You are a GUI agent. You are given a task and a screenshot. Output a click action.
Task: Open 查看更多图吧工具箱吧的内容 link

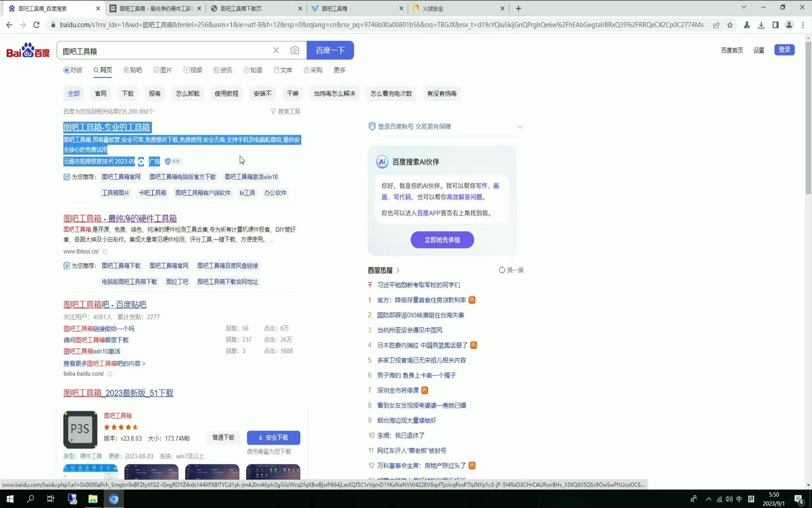click(x=104, y=364)
